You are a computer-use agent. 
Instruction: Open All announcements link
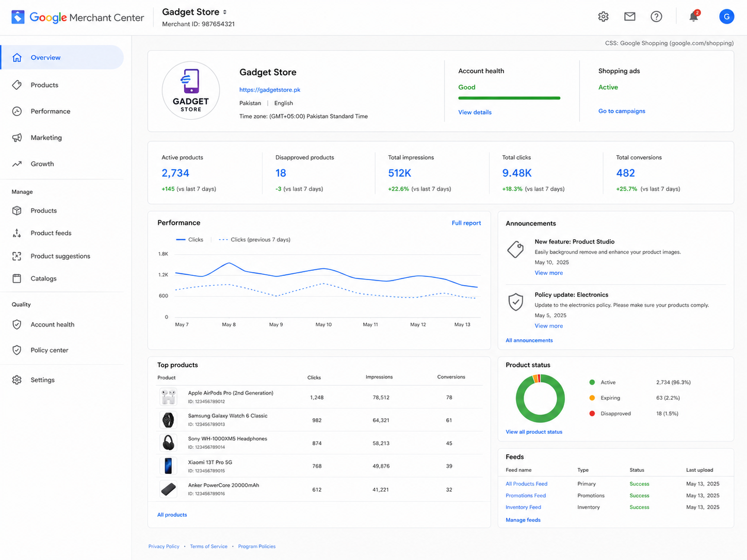pyautogui.click(x=529, y=340)
